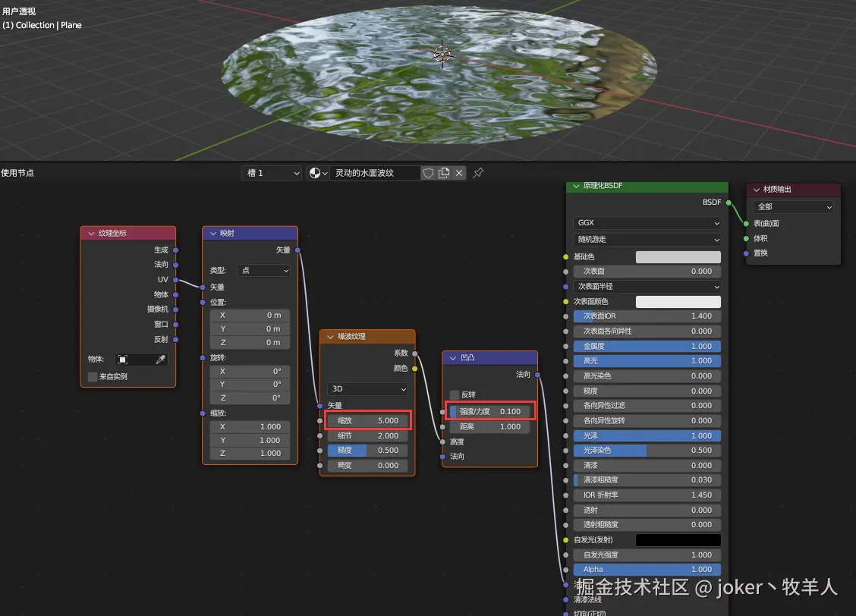Click the noise 缩放 5.000 field
Image resolution: width=856 pixels, height=616 pixels.
click(367, 421)
